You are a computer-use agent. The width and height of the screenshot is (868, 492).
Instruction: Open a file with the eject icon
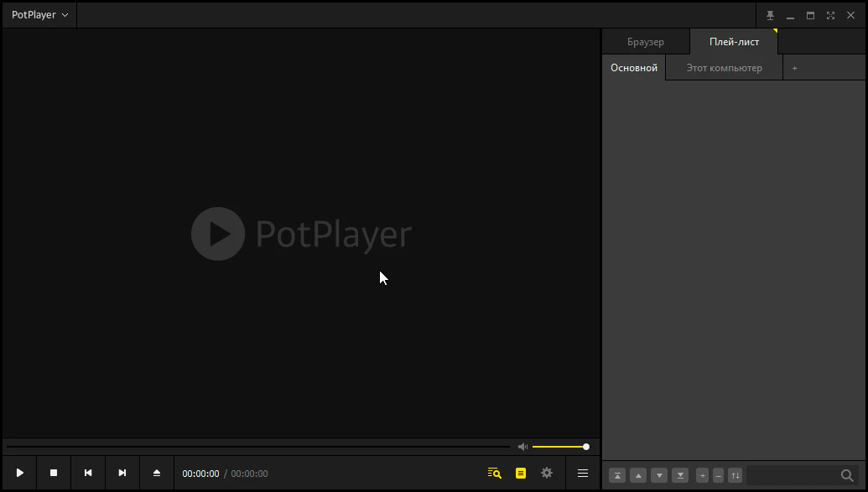coord(157,474)
